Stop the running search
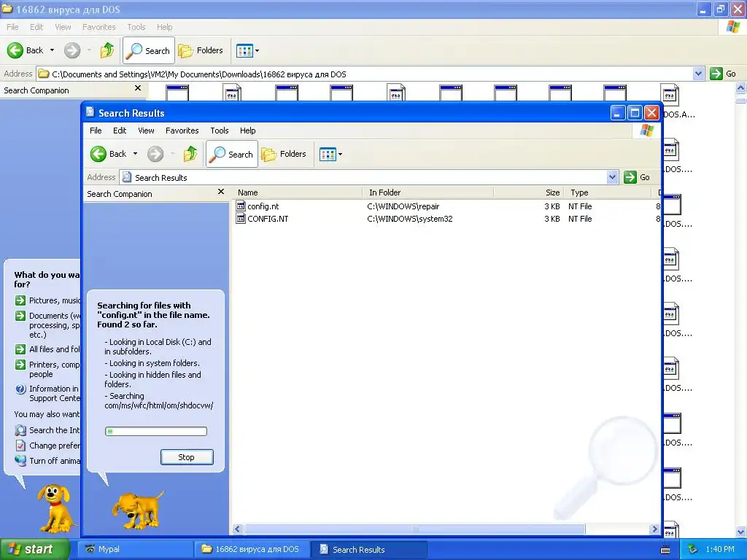 [187, 457]
